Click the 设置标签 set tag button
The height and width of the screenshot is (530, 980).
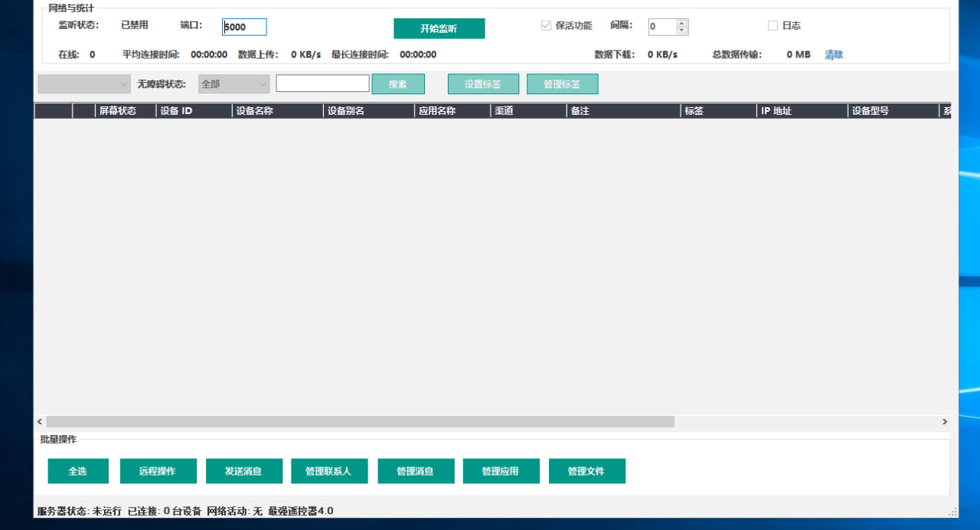coord(483,84)
